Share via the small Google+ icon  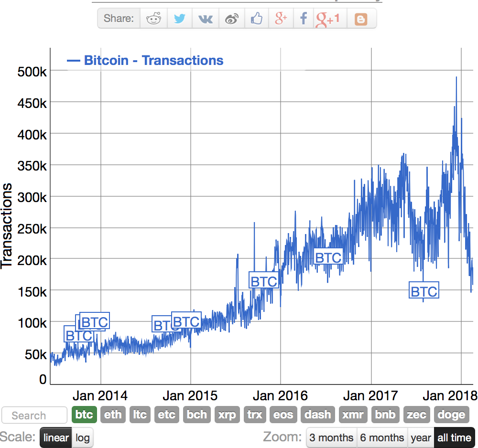[281, 19]
